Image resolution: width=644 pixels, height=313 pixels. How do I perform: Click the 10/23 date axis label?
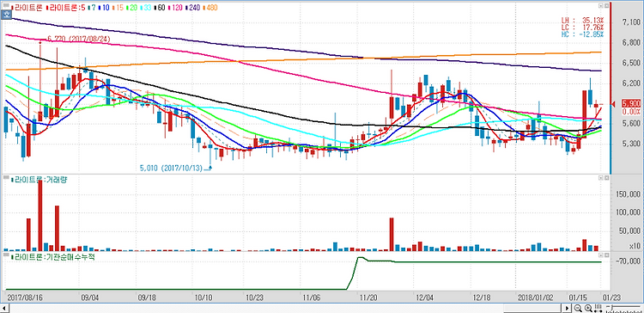(x=255, y=297)
